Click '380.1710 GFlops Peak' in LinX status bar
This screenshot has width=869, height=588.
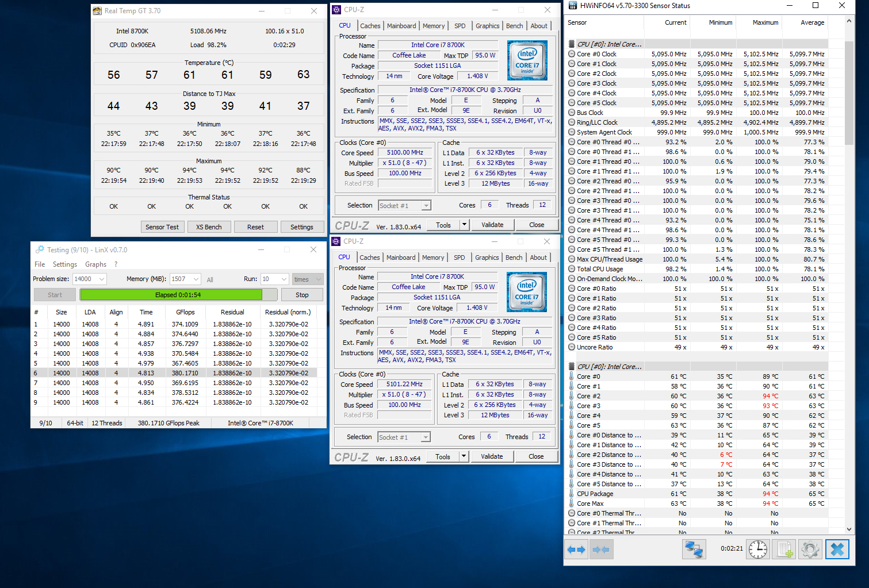[169, 423]
